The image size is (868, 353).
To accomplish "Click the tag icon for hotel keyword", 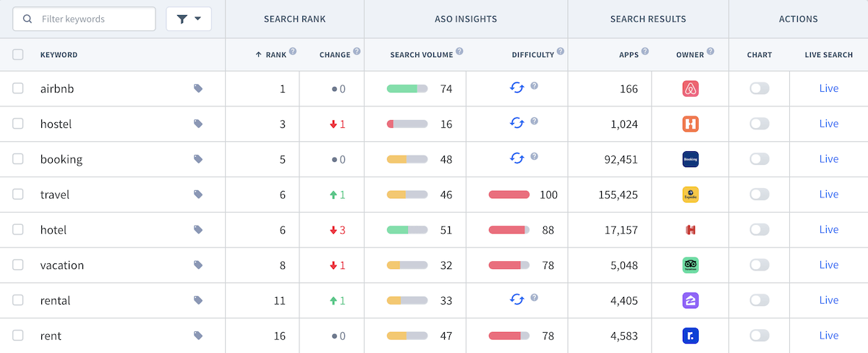I will [x=198, y=229].
